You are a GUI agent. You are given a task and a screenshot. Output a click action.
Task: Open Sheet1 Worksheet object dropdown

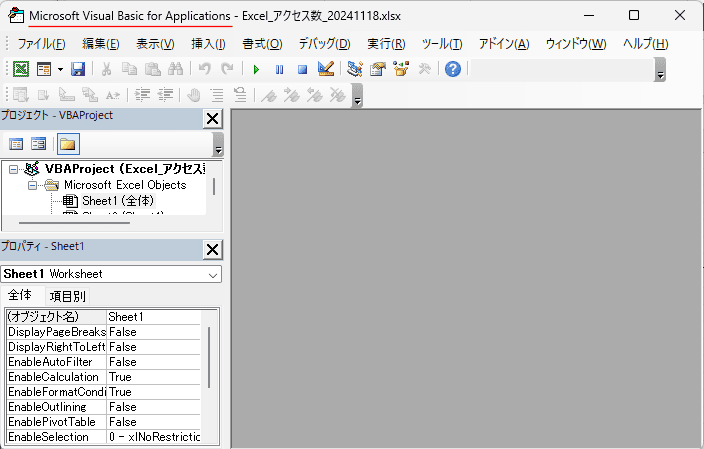click(213, 275)
